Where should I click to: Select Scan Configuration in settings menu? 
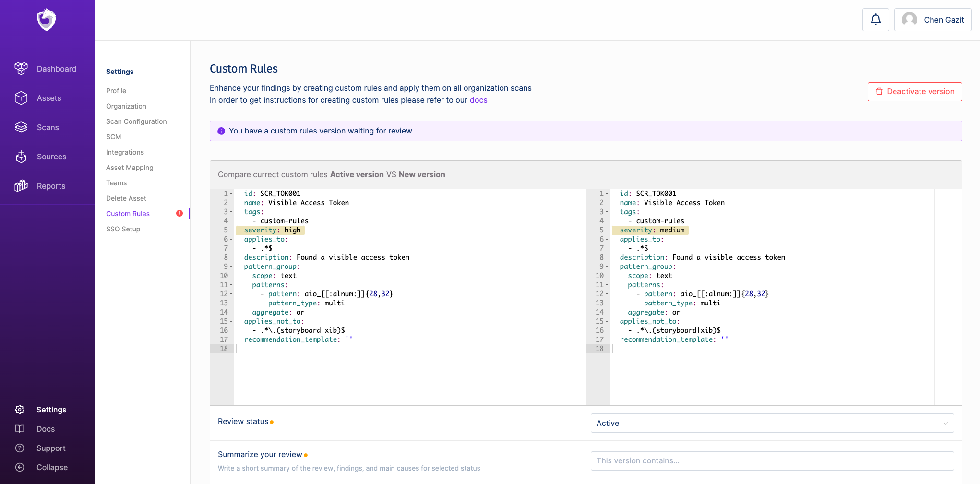click(136, 121)
